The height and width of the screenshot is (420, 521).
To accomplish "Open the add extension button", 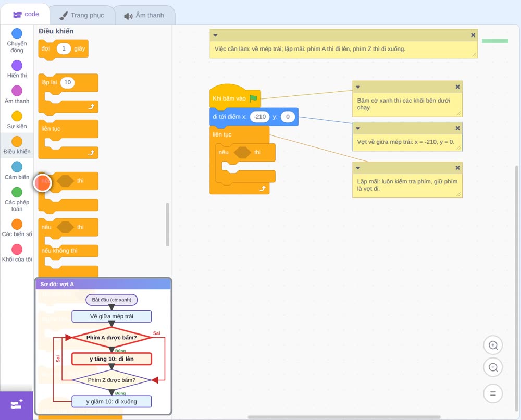I will (x=17, y=405).
